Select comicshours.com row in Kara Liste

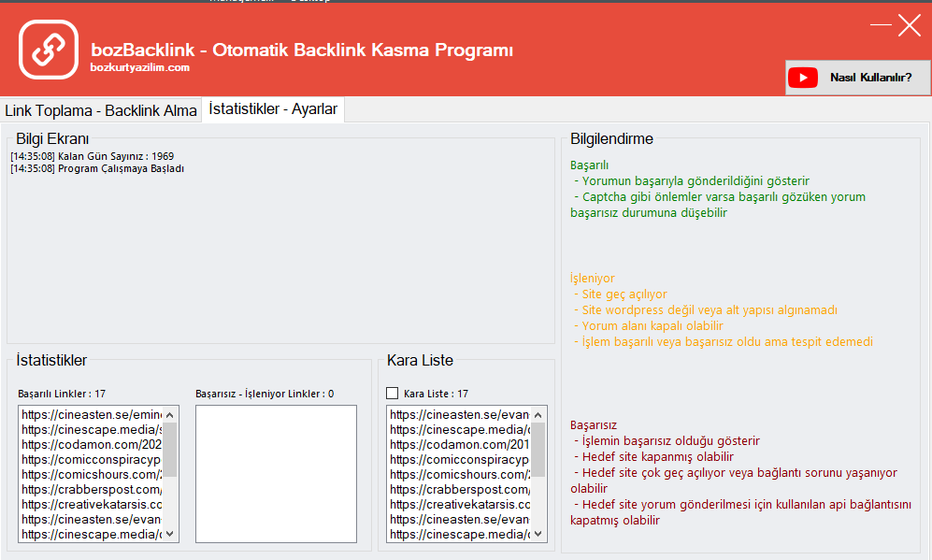[x=460, y=474]
